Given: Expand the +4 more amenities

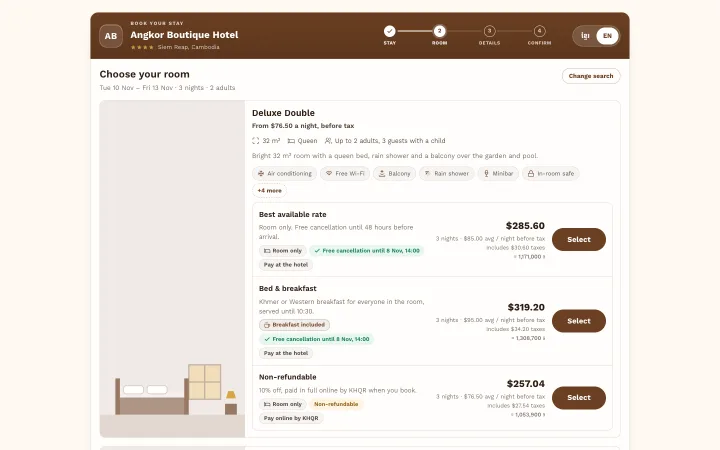Looking at the screenshot, I should [x=270, y=191].
